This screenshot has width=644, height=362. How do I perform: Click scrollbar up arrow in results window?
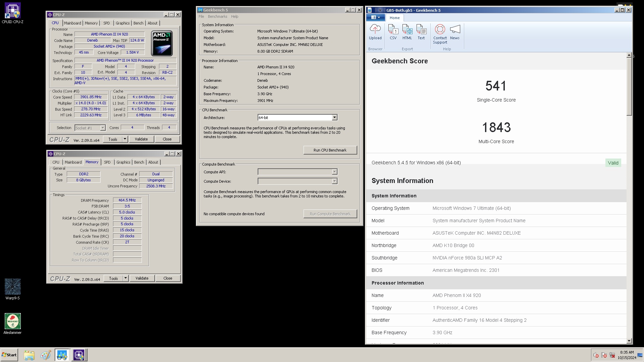click(629, 55)
